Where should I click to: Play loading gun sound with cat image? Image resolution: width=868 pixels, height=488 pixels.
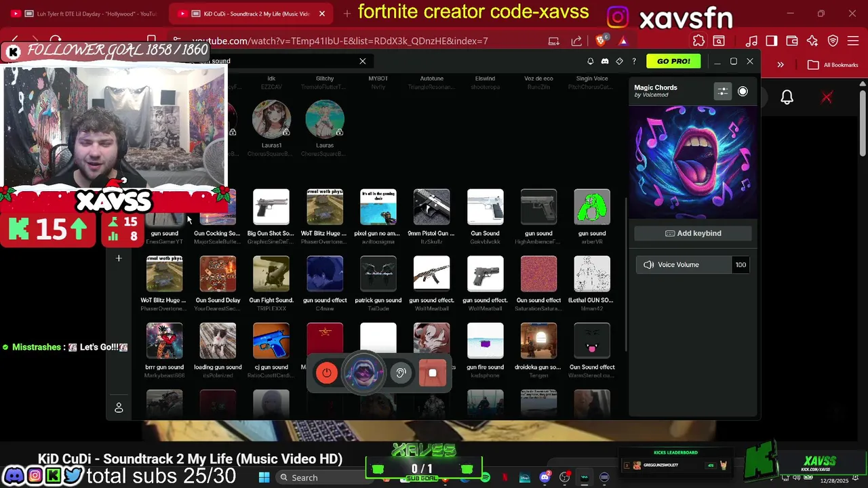coord(218,341)
